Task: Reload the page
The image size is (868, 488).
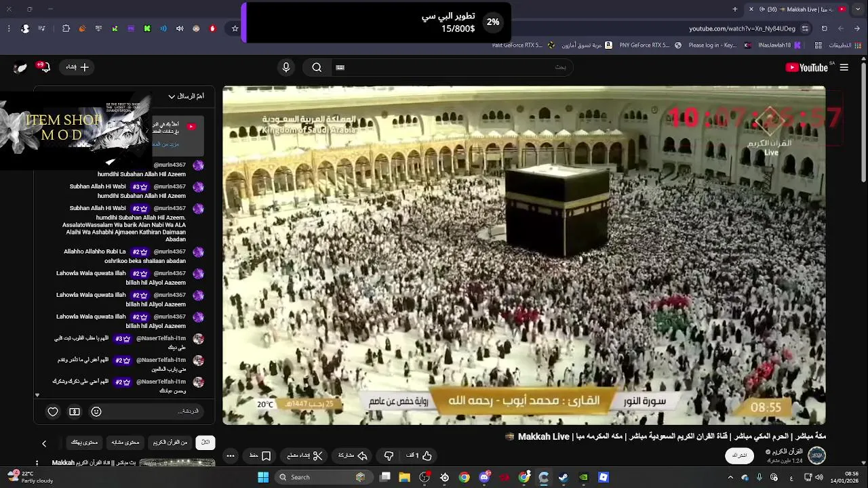Action: pos(824,28)
